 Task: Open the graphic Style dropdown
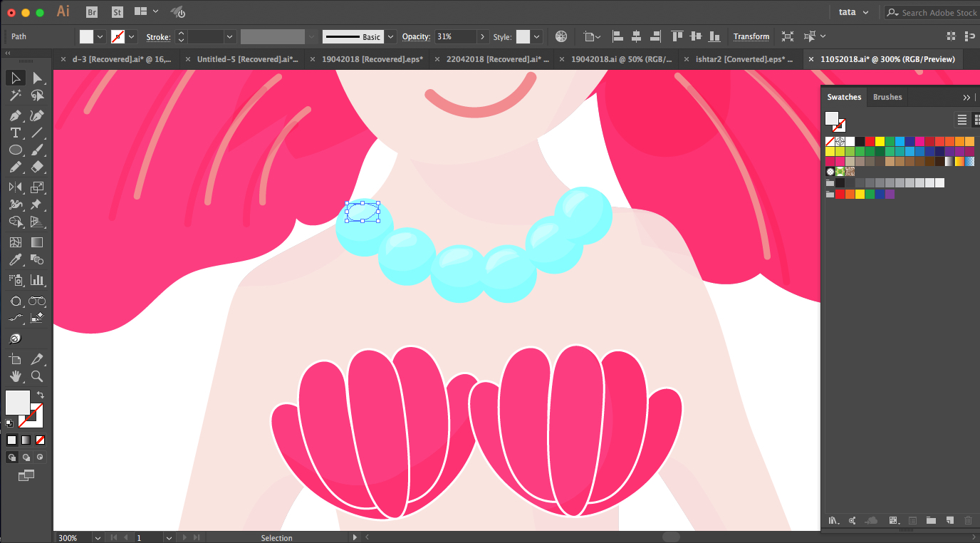pyautogui.click(x=536, y=36)
